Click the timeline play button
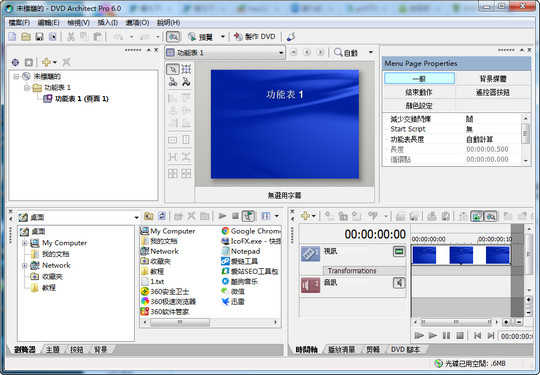This screenshot has width=540, height=375. 432,335
